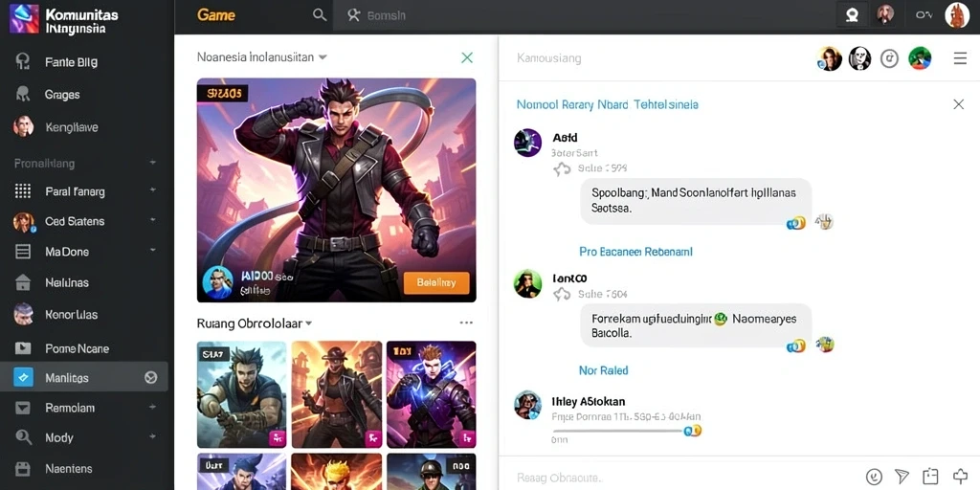Open the Parai fanarg grid icon item
This screenshot has width=980, height=490.
23,191
